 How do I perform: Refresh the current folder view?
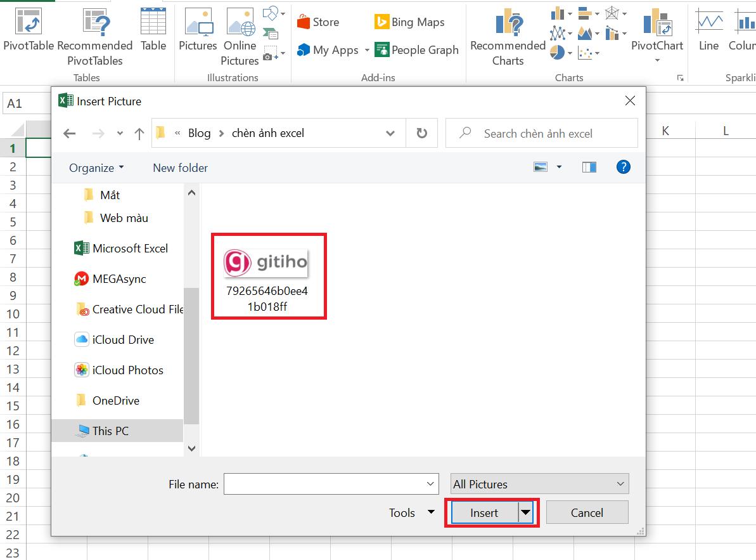pyautogui.click(x=421, y=133)
